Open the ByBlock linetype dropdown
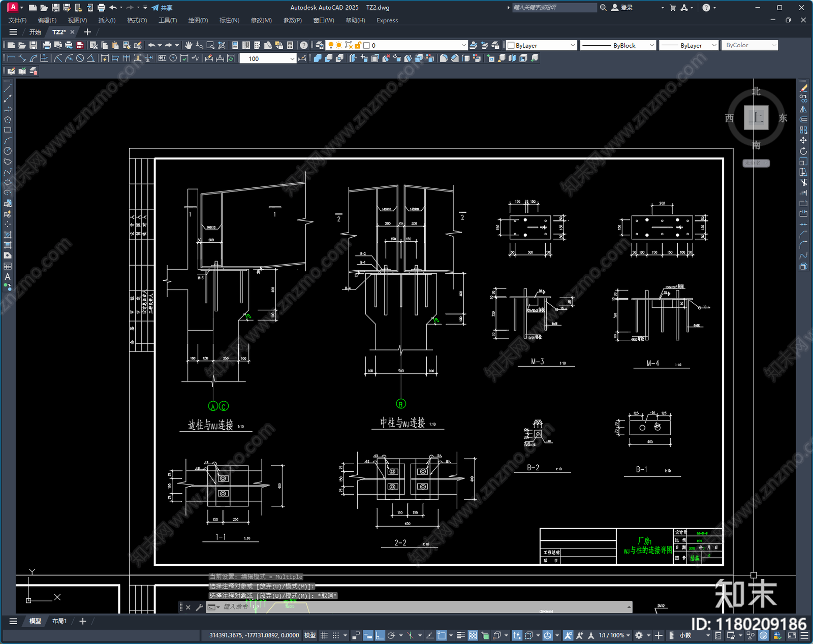 pyautogui.click(x=618, y=45)
